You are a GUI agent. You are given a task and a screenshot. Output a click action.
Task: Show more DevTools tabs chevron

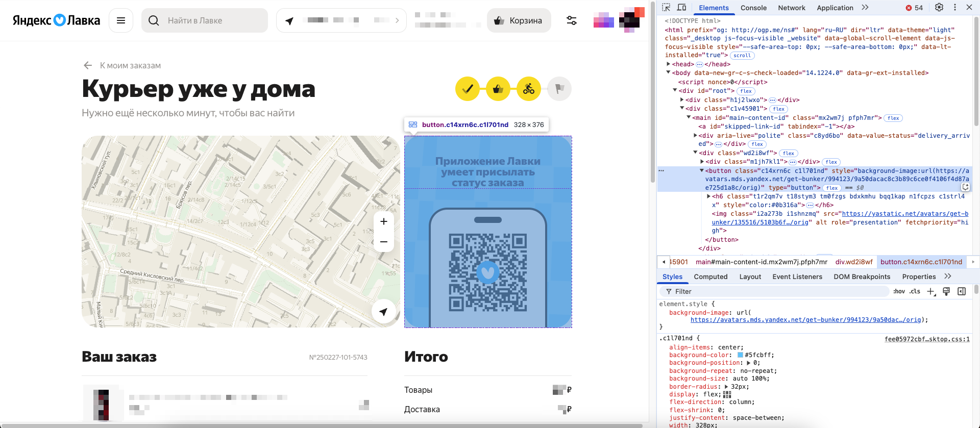865,7
